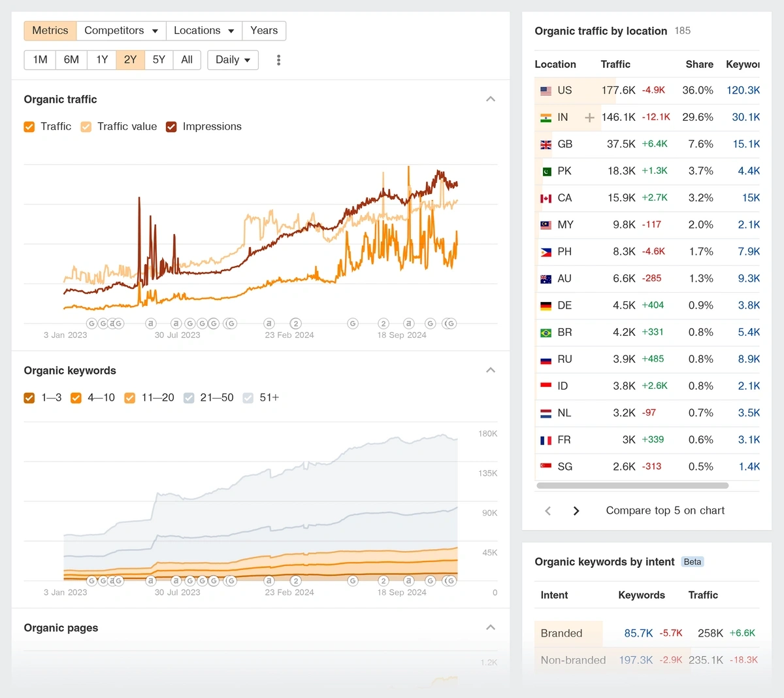Sort by Share column header
The height and width of the screenshot is (698, 784).
[699, 65]
